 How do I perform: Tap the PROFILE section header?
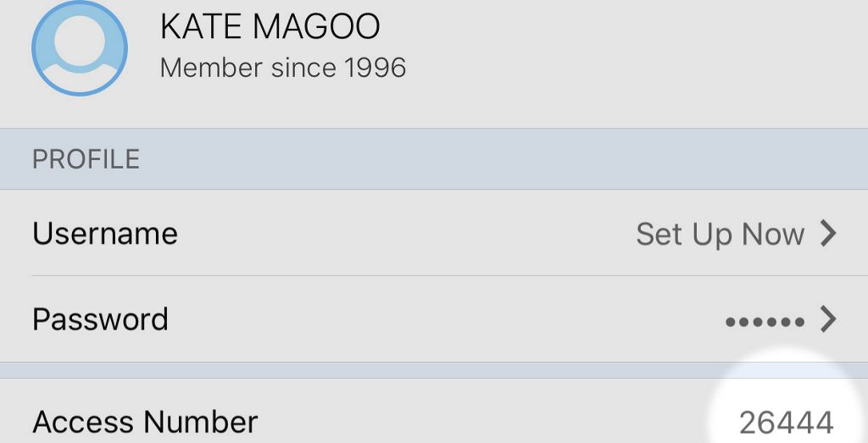click(x=86, y=159)
